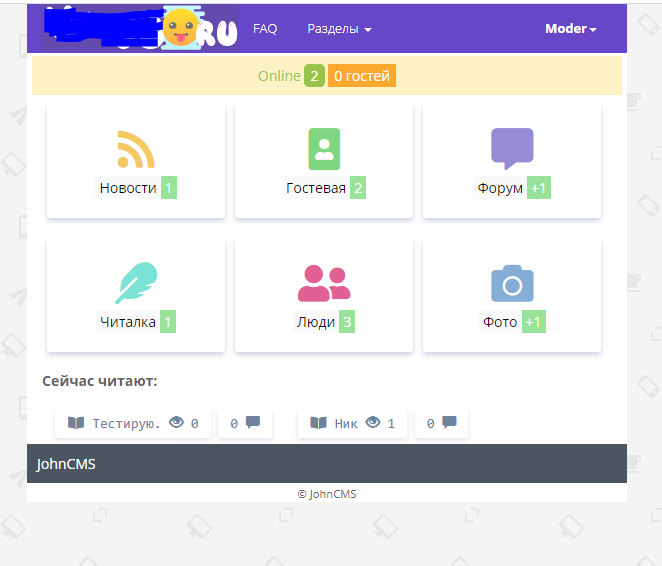The height and width of the screenshot is (566, 662).
Task: Click the Форум +1 badge
Action: pos(538,188)
